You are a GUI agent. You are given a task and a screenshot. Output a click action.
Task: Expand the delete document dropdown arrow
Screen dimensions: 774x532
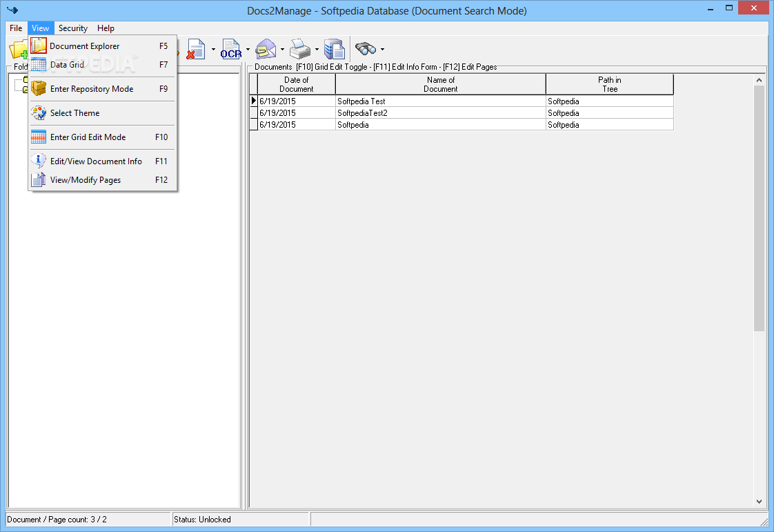[x=213, y=50]
